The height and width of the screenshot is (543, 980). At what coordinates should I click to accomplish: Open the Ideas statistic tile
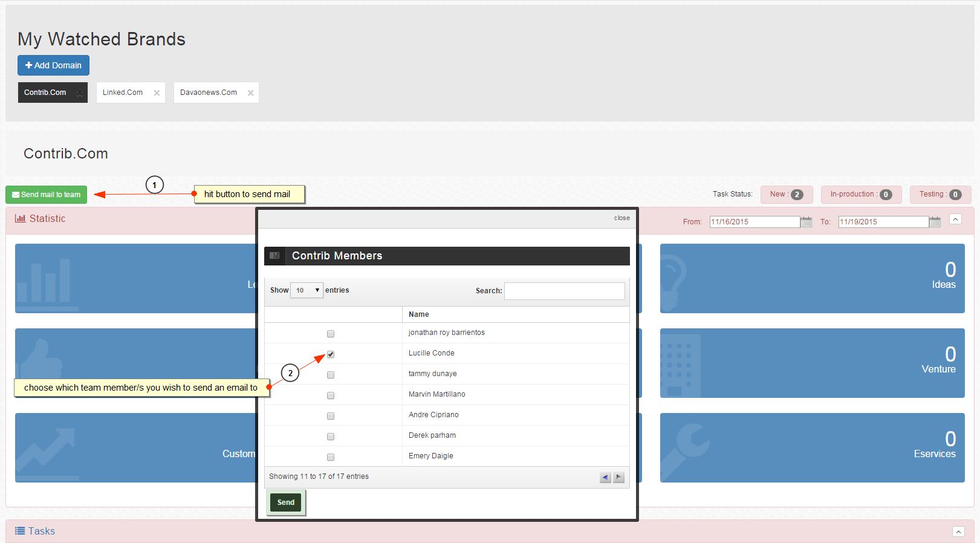pyautogui.click(x=812, y=278)
